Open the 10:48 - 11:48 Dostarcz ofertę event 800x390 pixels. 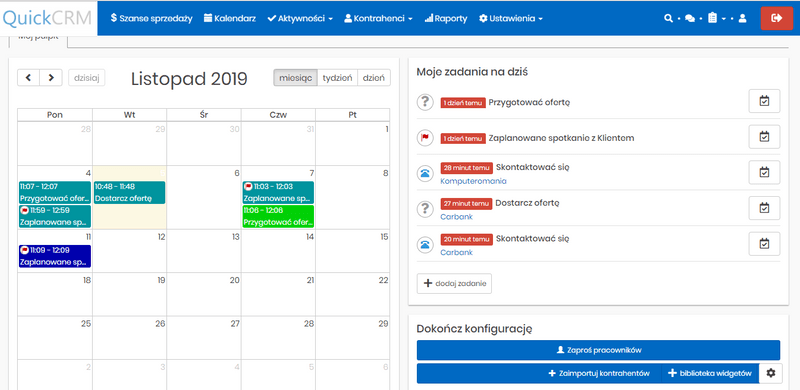[x=130, y=192]
